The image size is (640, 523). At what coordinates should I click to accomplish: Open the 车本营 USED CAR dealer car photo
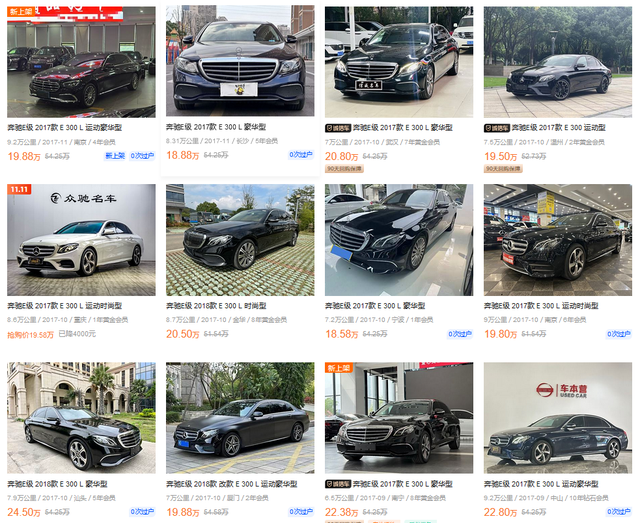point(558,418)
